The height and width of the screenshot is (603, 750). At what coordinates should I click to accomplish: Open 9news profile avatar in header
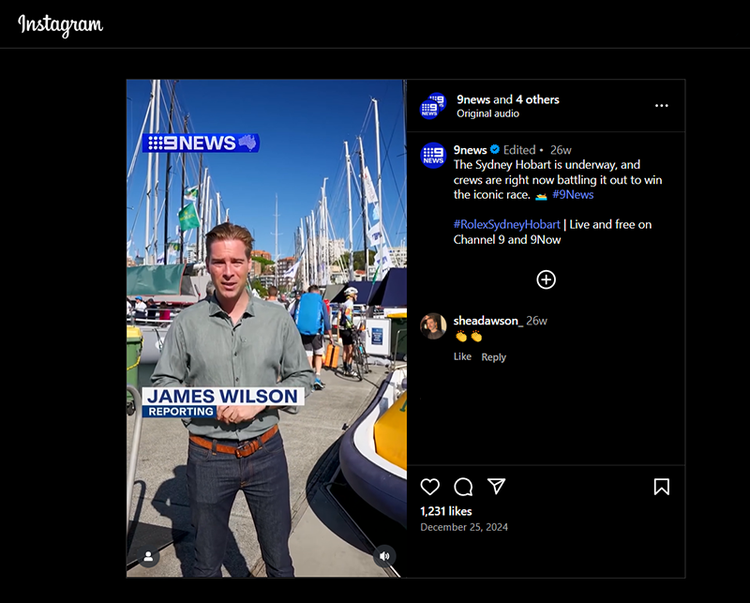coord(433,106)
